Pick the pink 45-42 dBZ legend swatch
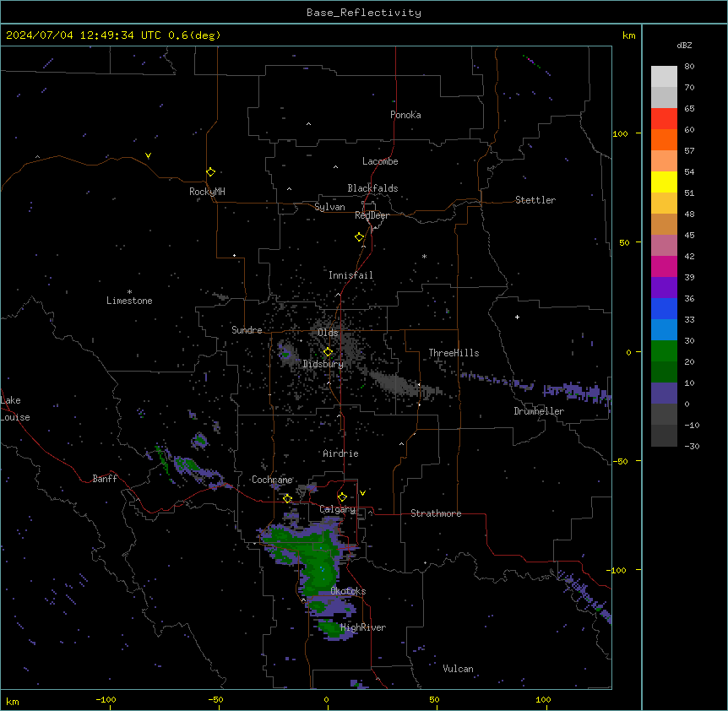The height and width of the screenshot is (711, 728). (x=664, y=245)
